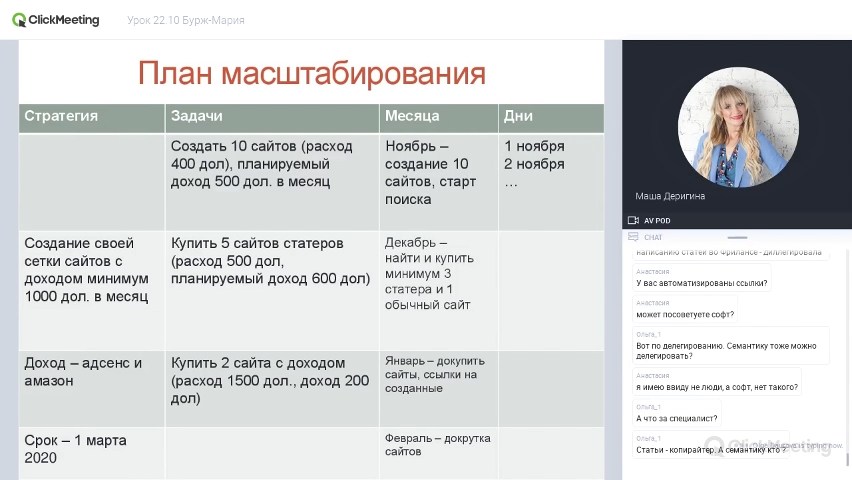Viewport: 852px width, 480px height.
Task: Click chat message может посоветуете софт?
Action: [x=685, y=309]
